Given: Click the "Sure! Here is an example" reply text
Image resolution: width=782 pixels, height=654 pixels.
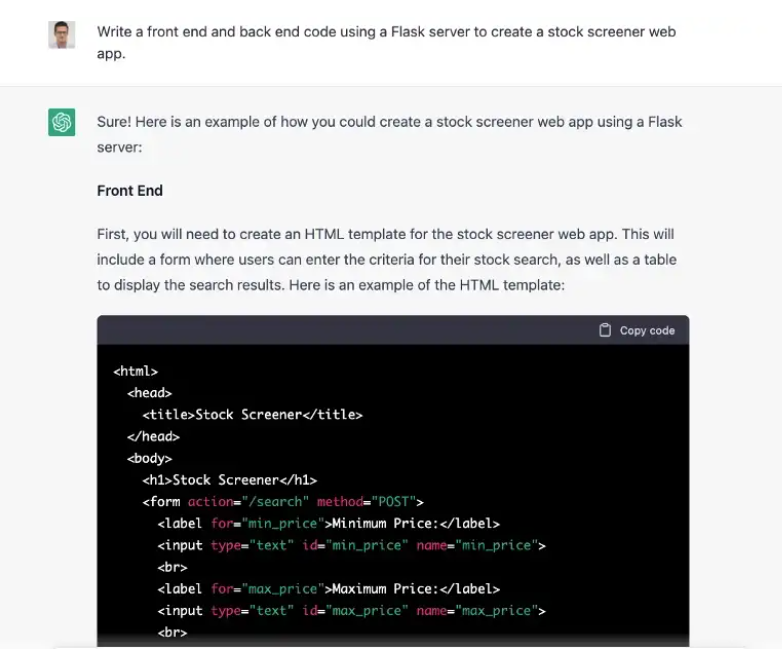Looking at the screenshot, I should coord(389,133).
